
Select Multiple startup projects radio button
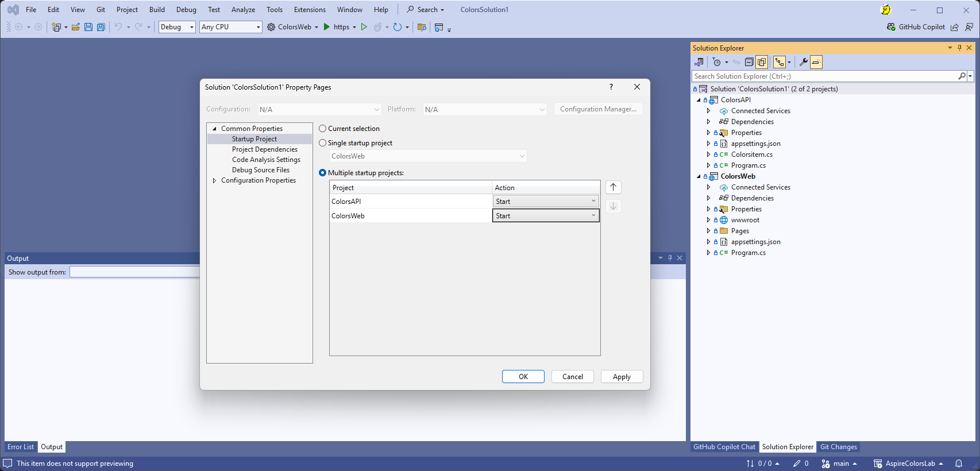[x=323, y=173]
